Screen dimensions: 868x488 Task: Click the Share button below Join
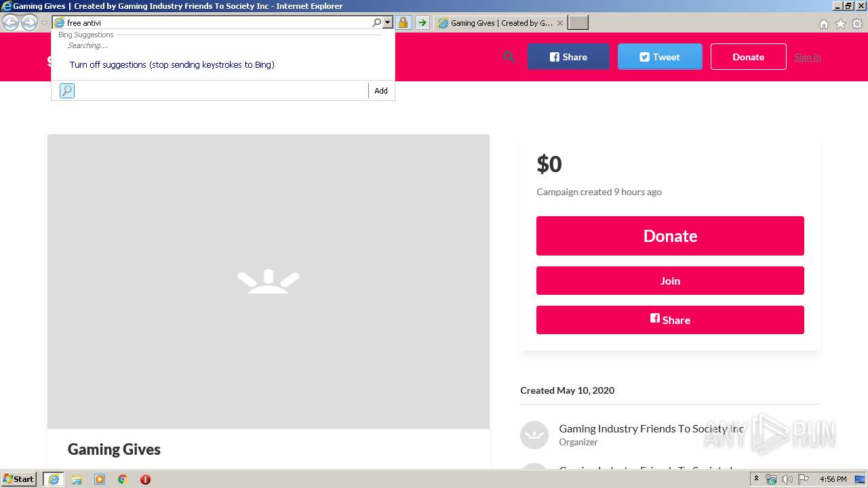click(670, 320)
